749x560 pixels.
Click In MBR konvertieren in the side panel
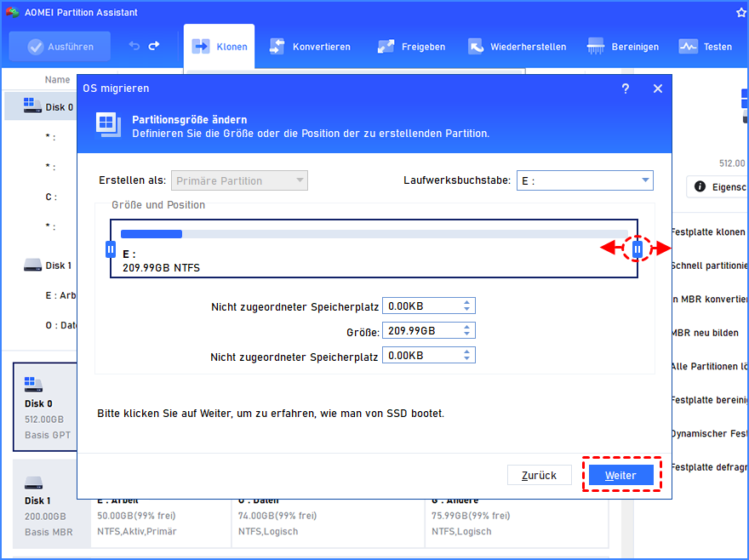[709, 299]
